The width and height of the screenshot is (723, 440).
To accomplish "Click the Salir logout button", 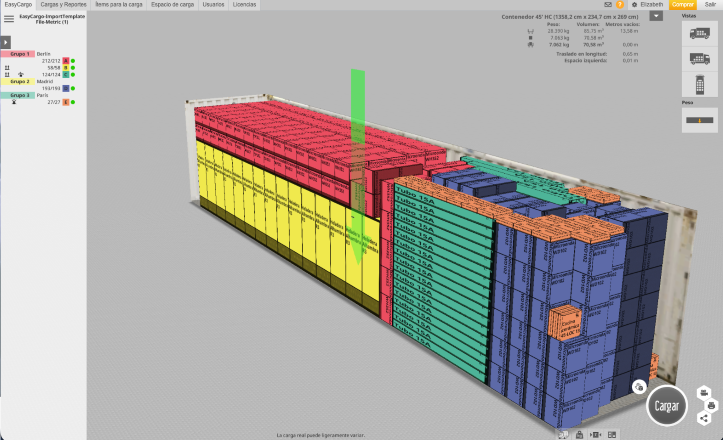I will pyautogui.click(x=710, y=5).
